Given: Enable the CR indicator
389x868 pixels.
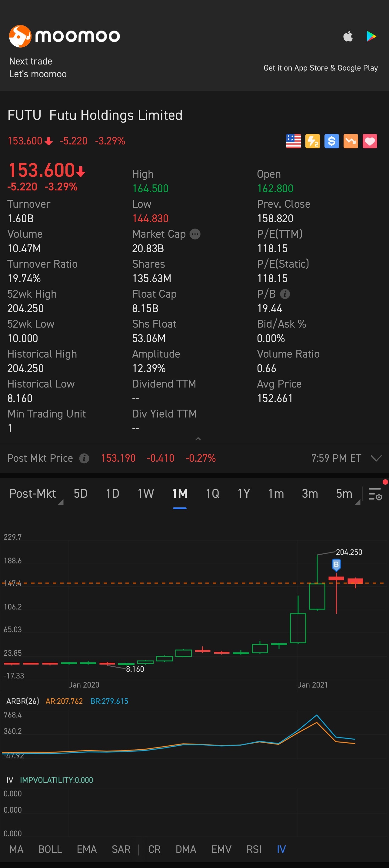Looking at the screenshot, I should pyautogui.click(x=155, y=849).
